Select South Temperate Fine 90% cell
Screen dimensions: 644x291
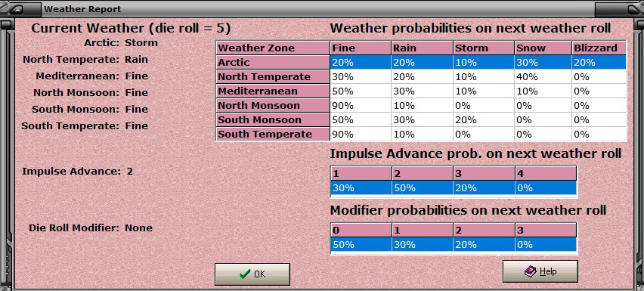pos(361,135)
